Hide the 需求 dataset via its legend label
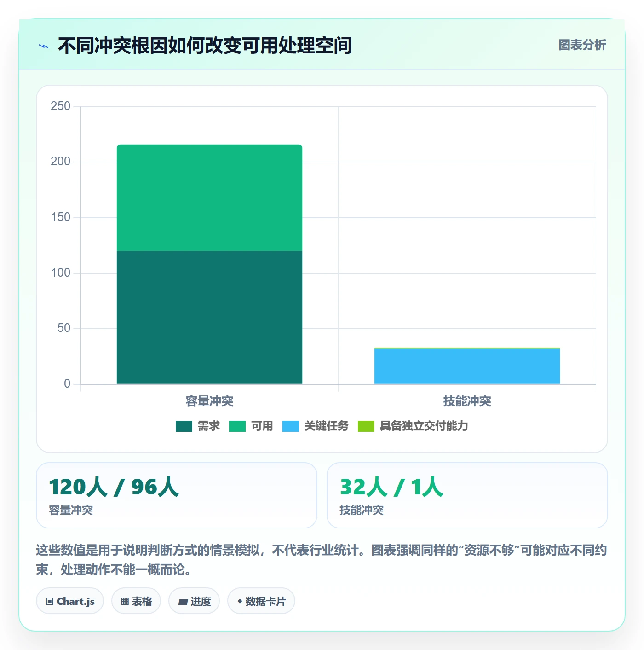Viewport: 644px width, 650px height. [209, 426]
